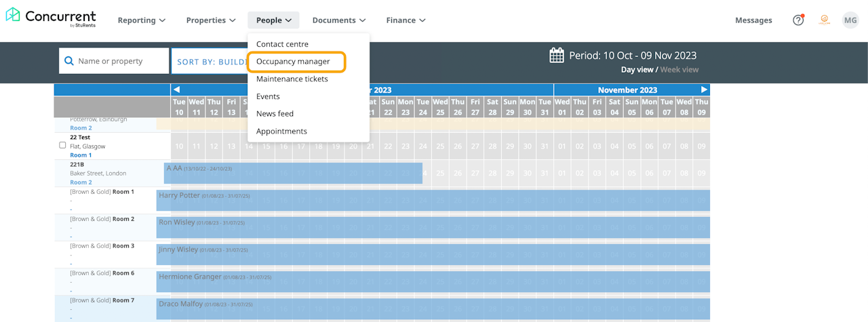Switch to Week view
The width and height of the screenshot is (868, 322).
(x=679, y=70)
